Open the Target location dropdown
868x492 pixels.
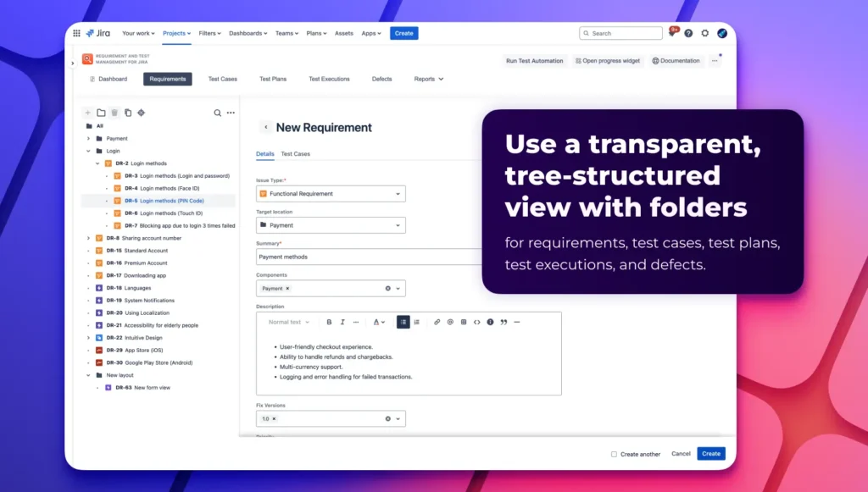click(x=331, y=225)
